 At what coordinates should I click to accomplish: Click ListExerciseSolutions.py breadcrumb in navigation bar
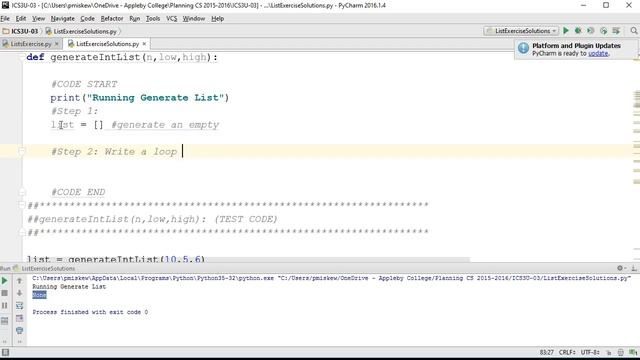click(x=81, y=31)
